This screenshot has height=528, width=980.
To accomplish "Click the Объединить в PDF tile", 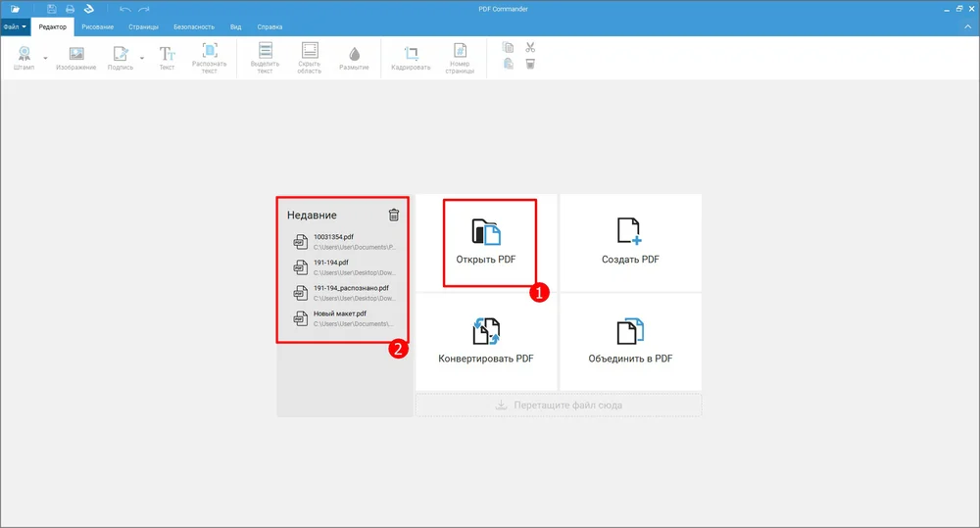I will (630, 342).
